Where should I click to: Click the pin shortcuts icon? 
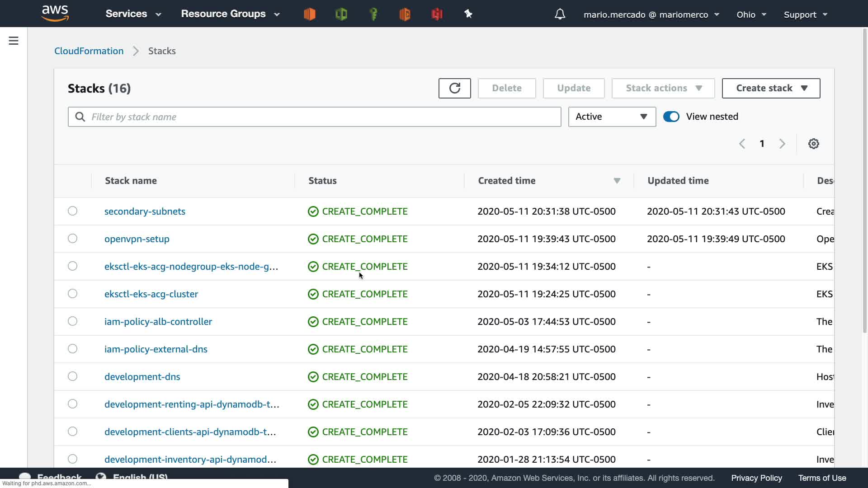click(468, 14)
